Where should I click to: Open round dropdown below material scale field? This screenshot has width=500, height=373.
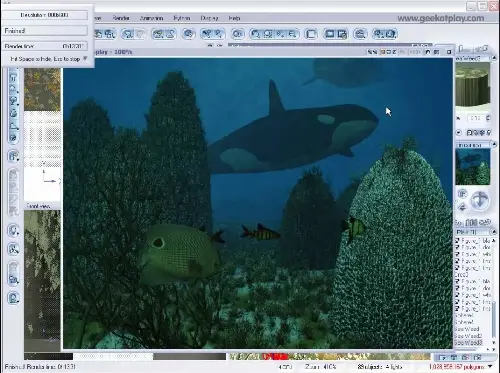tap(459, 132)
